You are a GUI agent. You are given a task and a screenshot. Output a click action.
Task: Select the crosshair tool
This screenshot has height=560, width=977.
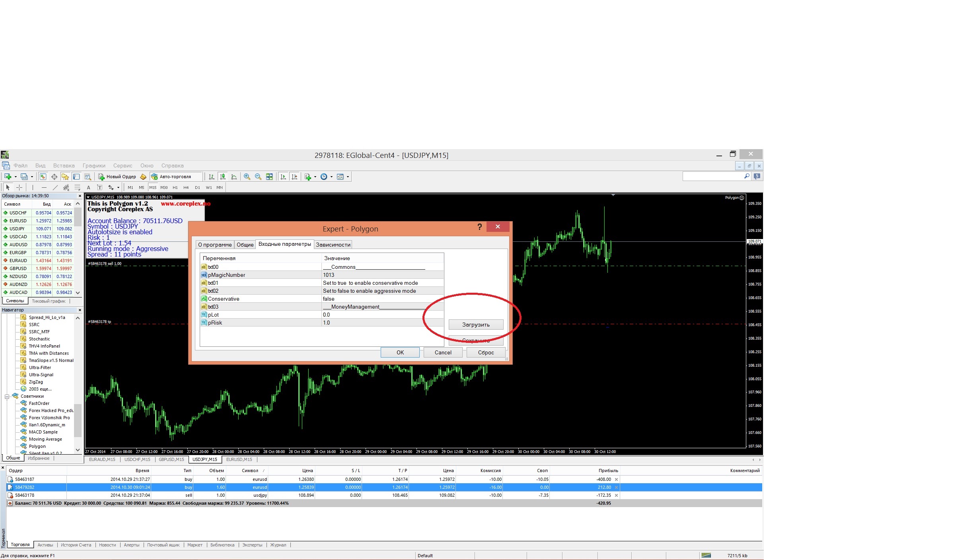tap(19, 187)
